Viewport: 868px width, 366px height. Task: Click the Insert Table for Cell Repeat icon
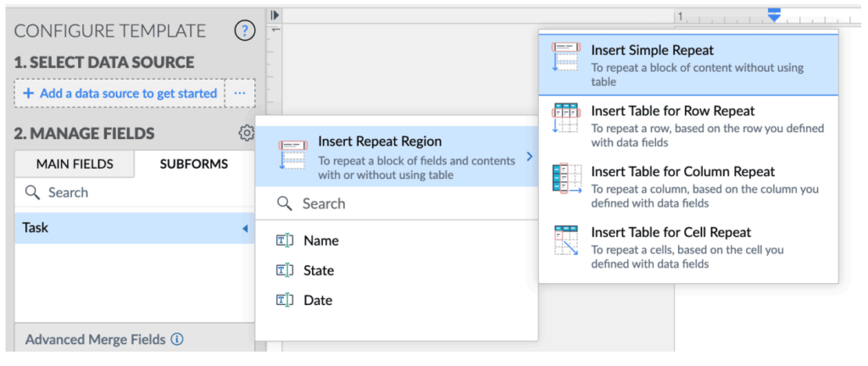point(565,240)
